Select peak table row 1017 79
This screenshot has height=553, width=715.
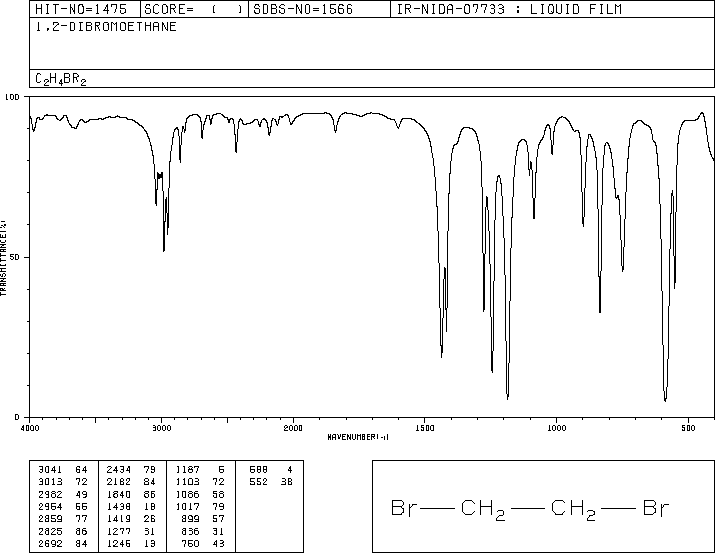coord(200,506)
